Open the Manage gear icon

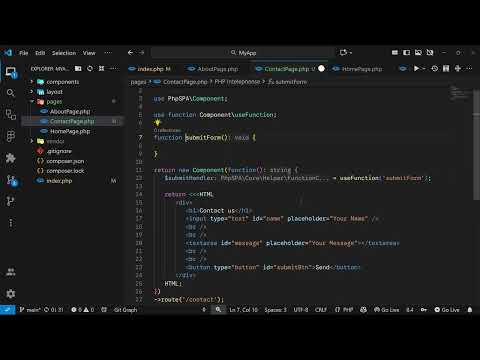pyautogui.click(x=11, y=294)
